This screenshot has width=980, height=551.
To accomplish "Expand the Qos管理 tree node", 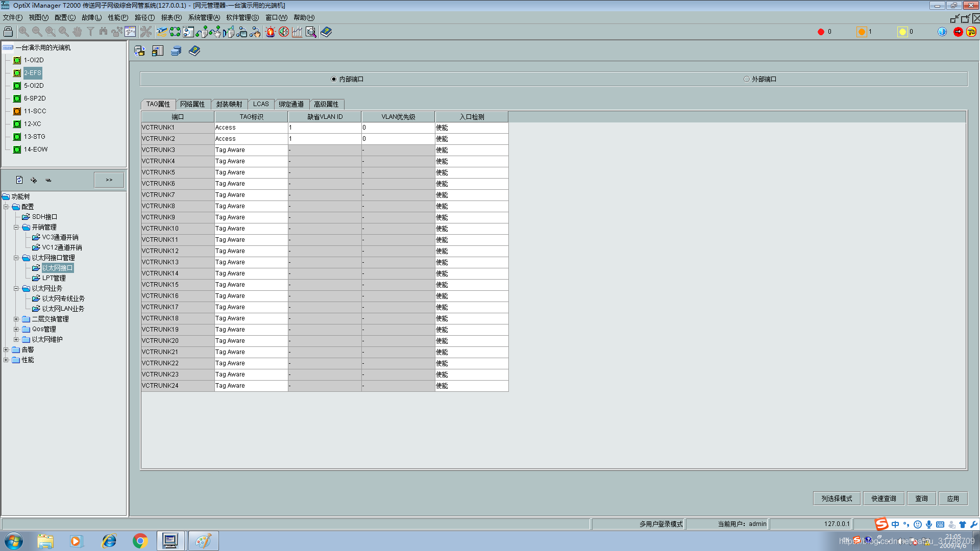I will (16, 329).
